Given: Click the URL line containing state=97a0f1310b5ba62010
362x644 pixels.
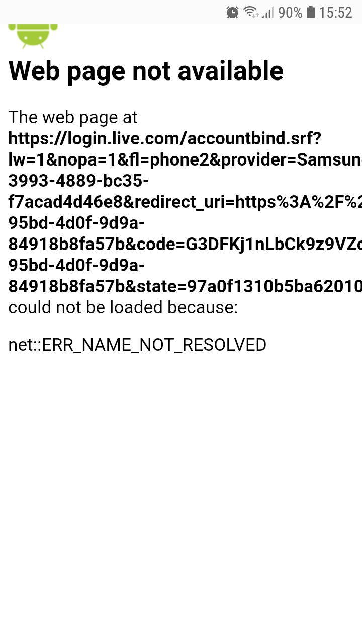Looking at the screenshot, I should [185, 286].
